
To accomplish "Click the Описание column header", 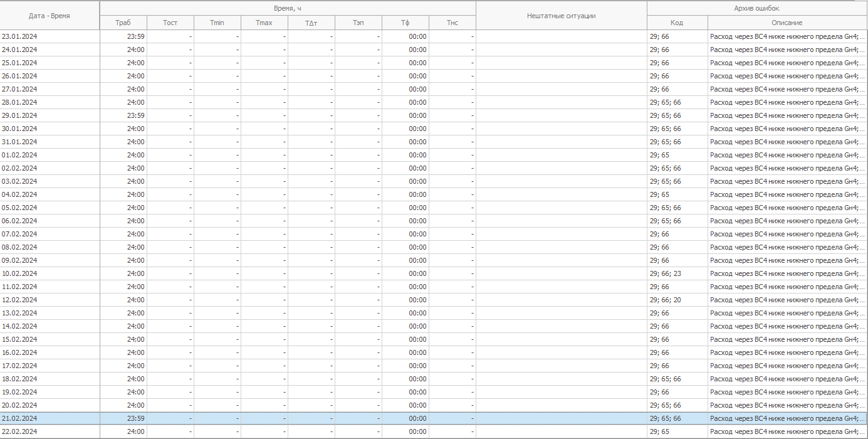I will pyautogui.click(x=788, y=23).
